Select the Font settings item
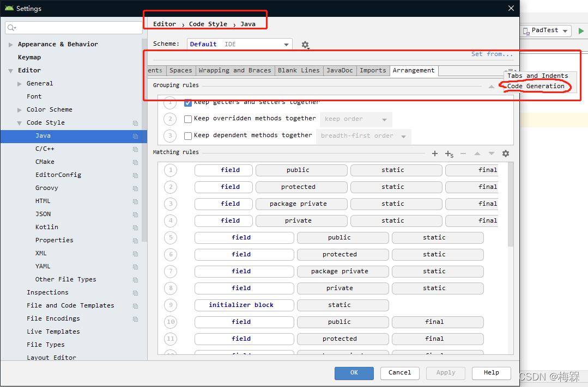This screenshot has width=588, height=387. point(34,97)
